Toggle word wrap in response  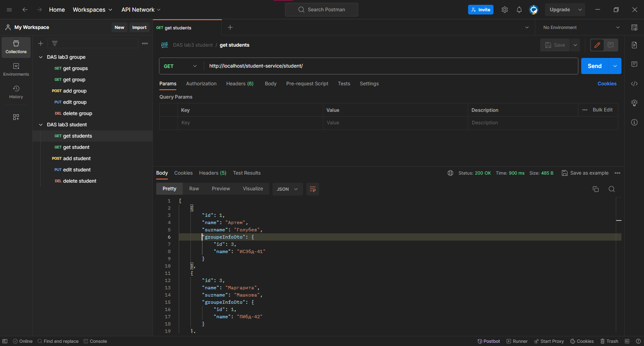coord(313,189)
